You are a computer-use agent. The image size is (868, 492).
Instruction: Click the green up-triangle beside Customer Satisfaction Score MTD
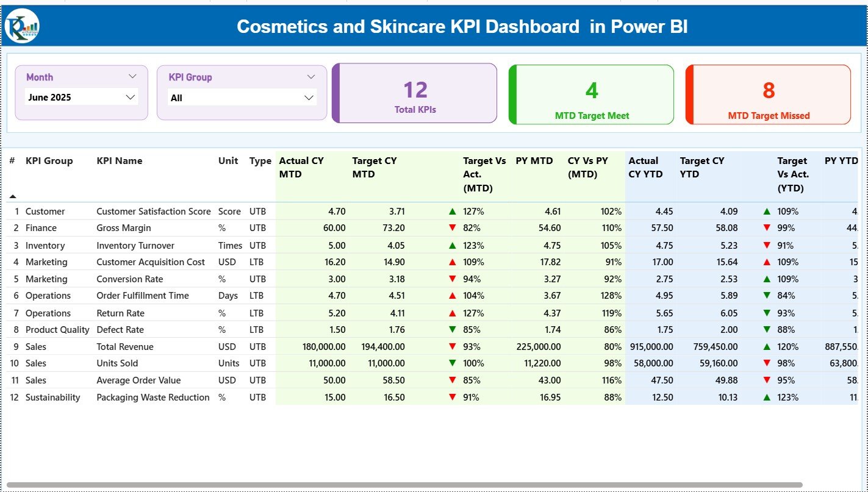point(452,211)
